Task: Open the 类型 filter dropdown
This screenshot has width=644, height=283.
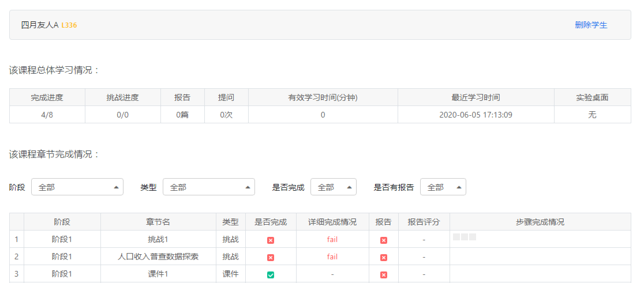Action: [208, 187]
